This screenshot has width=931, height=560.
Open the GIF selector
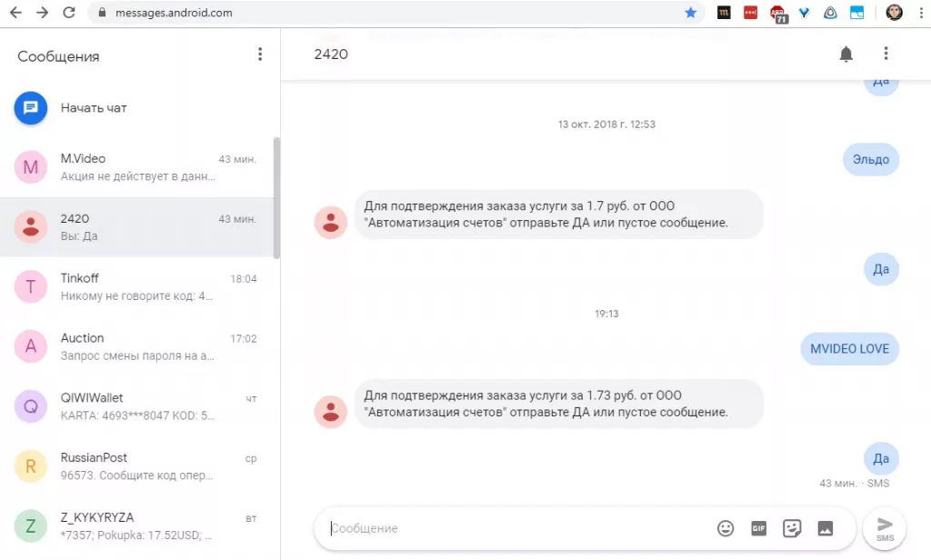click(x=759, y=528)
